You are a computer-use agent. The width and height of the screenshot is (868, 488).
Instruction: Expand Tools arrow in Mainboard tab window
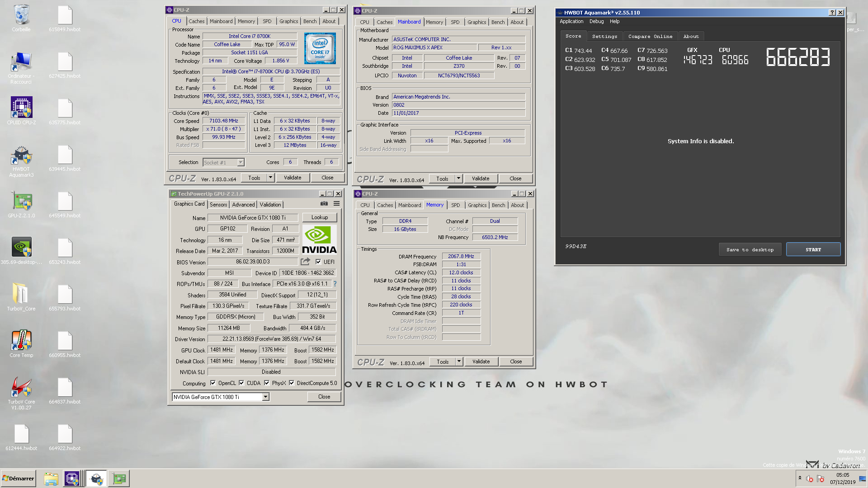click(x=458, y=178)
